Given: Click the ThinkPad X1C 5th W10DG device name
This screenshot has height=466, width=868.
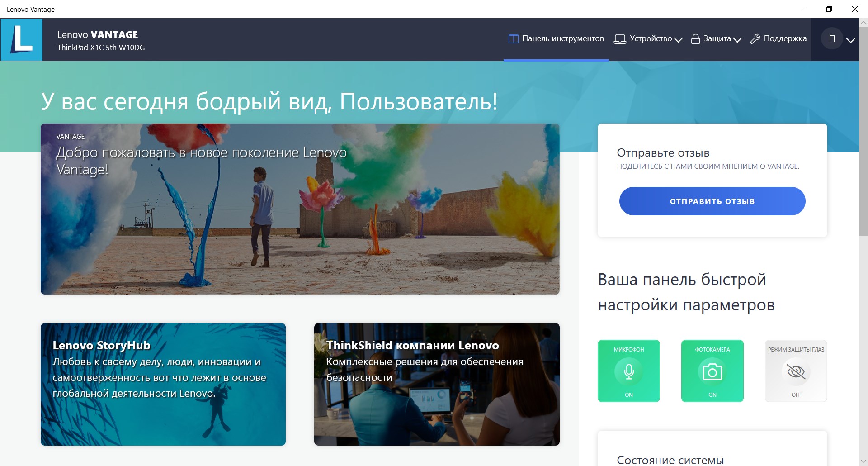Looking at the screenshot, I should pos(101,48).
